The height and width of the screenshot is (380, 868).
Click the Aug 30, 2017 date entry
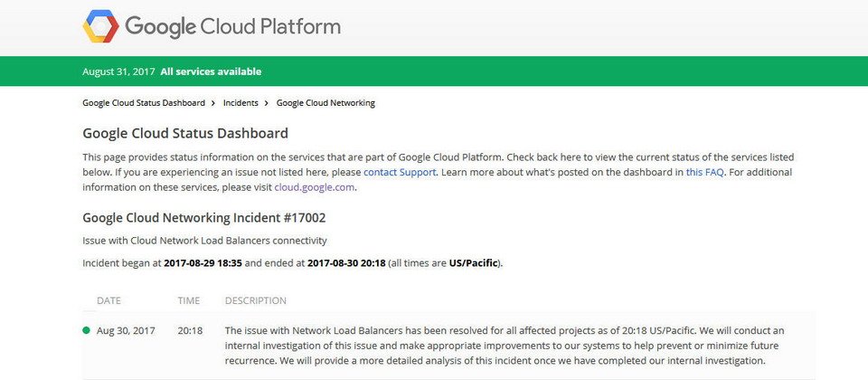coord(126,331)
